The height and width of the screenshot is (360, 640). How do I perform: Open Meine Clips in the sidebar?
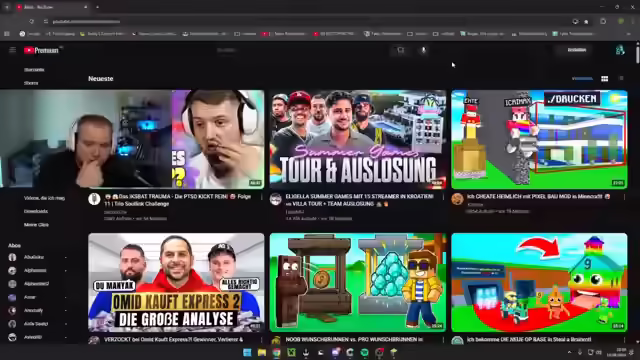click(36, 225)
